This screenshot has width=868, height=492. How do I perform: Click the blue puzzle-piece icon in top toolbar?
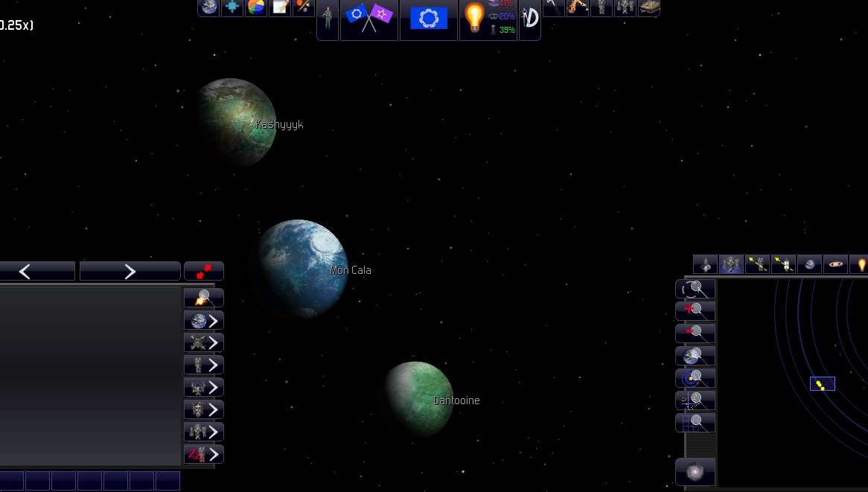pyautogui.click(x=232, y=7)
